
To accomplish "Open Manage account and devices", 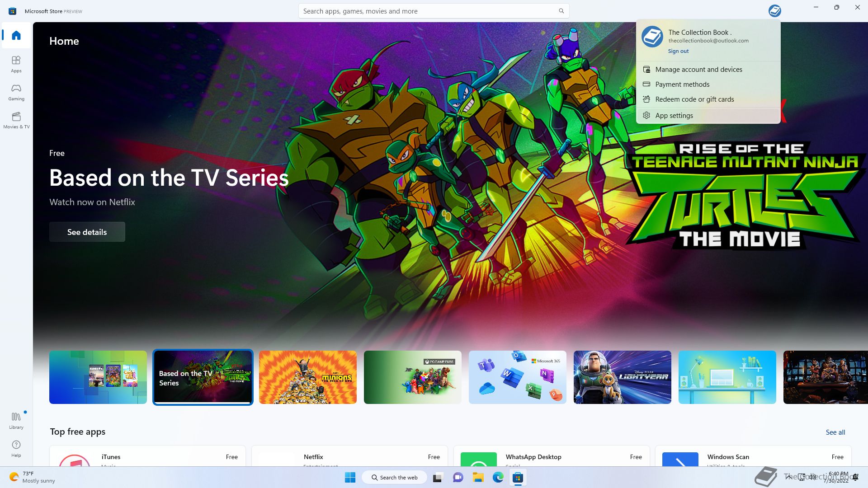I will [708, 69].
